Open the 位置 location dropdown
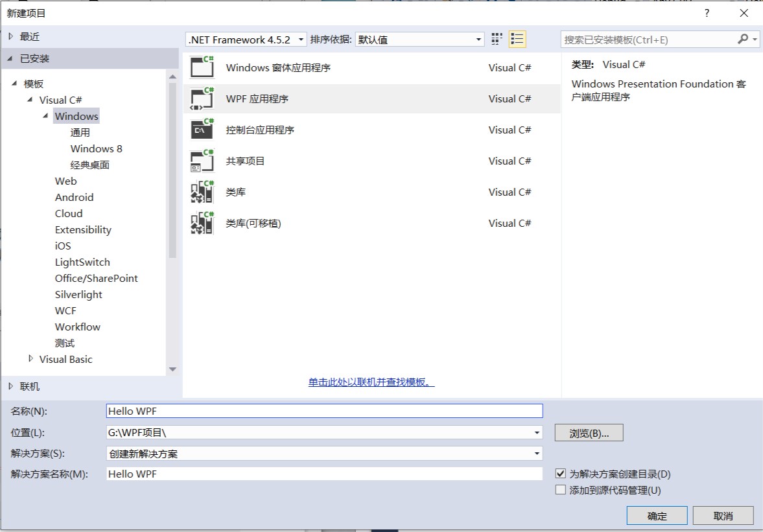 pos(537,432)
